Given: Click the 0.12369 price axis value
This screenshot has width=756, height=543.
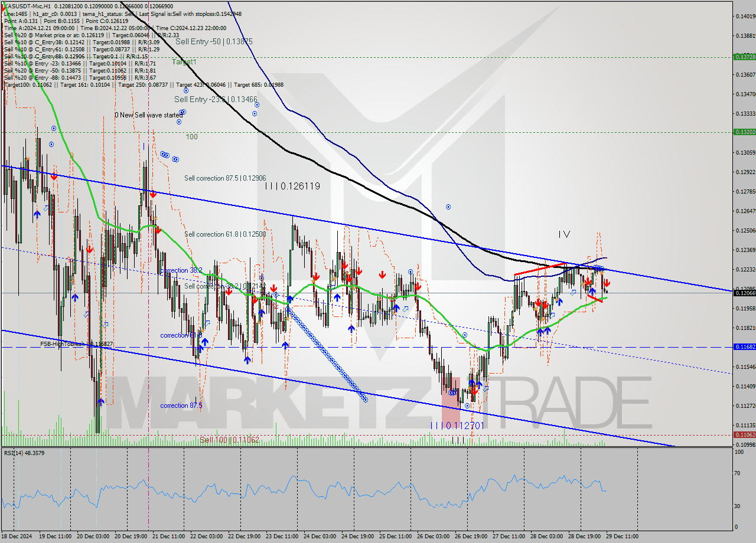Looking at the screenshot, I should pos(745,250).
